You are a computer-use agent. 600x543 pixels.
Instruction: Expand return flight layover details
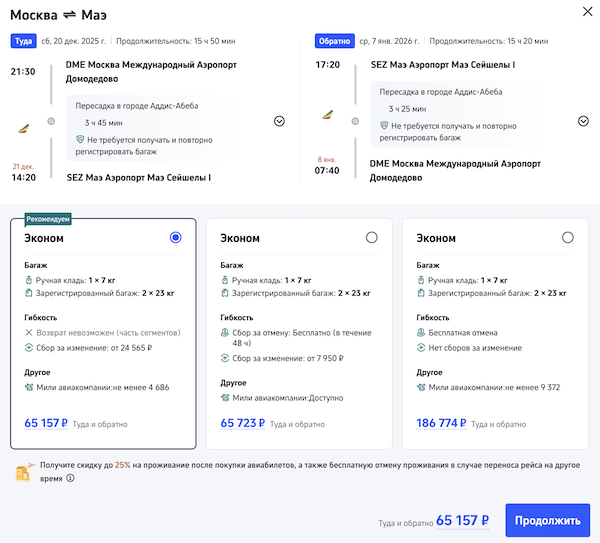[583, 121]
